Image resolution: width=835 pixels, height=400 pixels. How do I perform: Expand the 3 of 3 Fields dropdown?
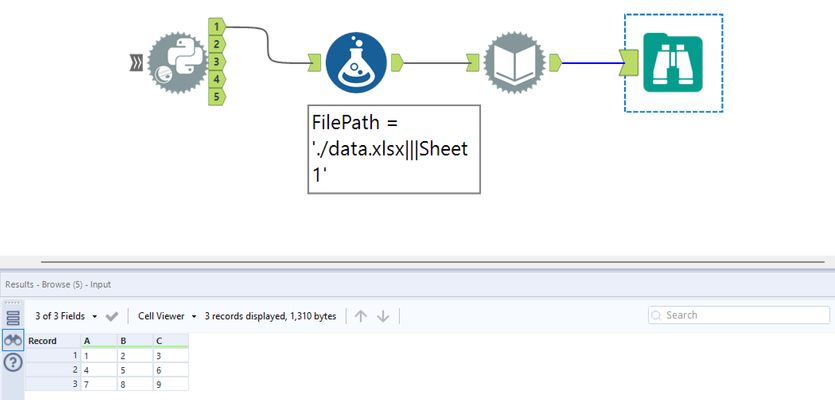pos(66,316)
